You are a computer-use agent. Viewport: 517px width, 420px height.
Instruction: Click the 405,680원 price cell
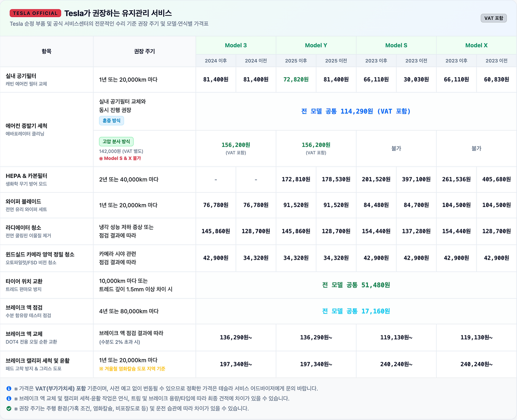pyautogui.click(x=497, y=179)
